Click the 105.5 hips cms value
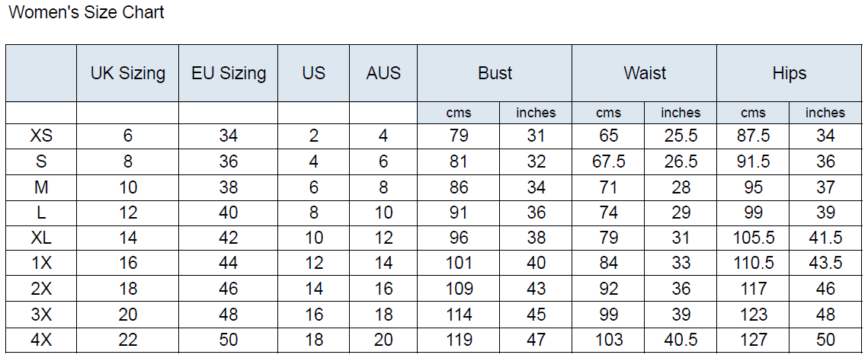This screenshot has height=358, width=868. (754, 238)
